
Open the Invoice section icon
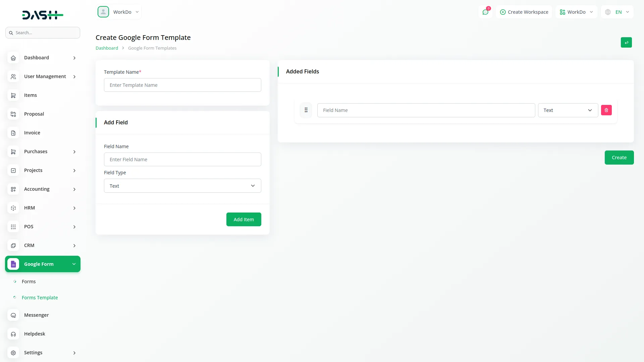click(x=13, y=133)
